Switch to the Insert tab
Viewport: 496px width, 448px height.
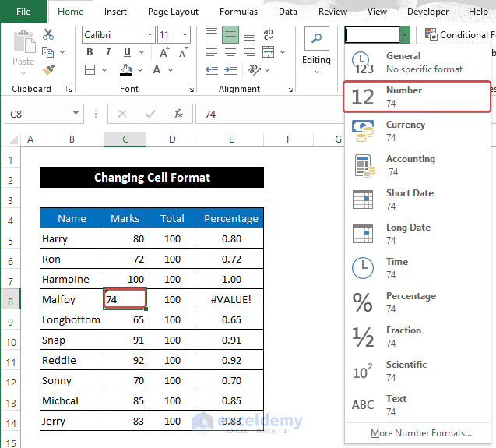pyautogui.click(x=115, y=12)
